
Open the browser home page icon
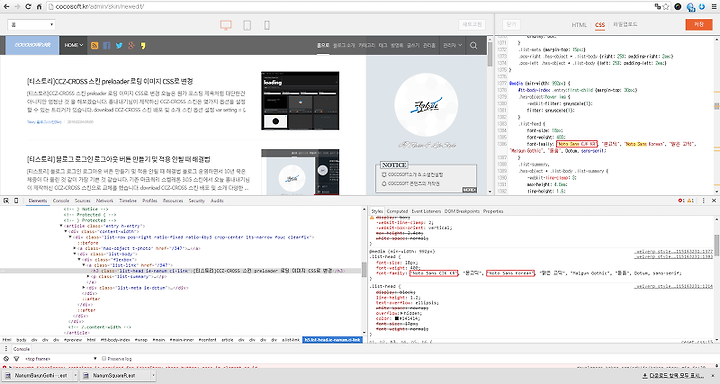[39, 6]
